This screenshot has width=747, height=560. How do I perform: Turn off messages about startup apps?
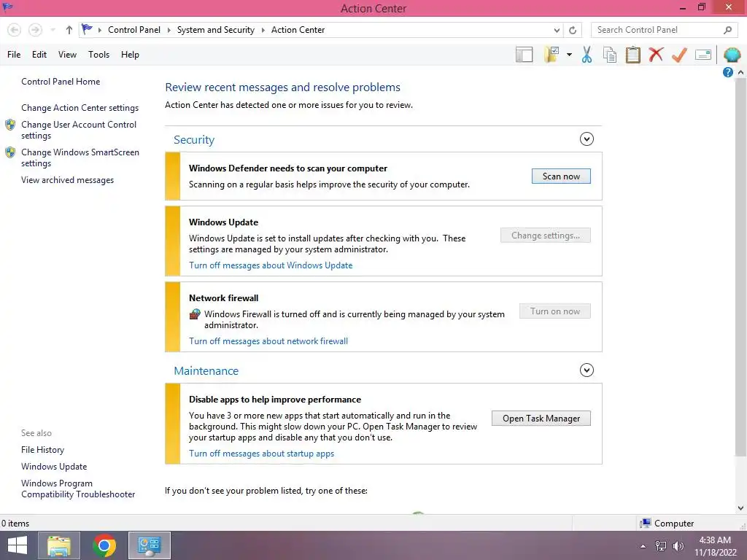point(262,454)
